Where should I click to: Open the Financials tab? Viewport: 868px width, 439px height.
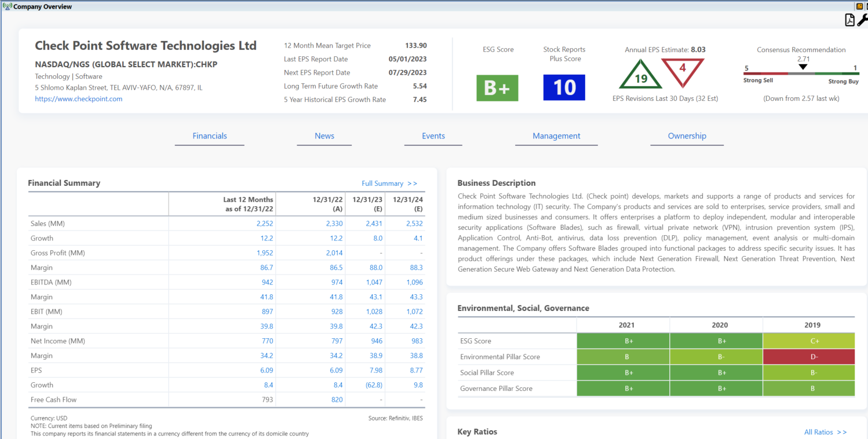[210, 136]
